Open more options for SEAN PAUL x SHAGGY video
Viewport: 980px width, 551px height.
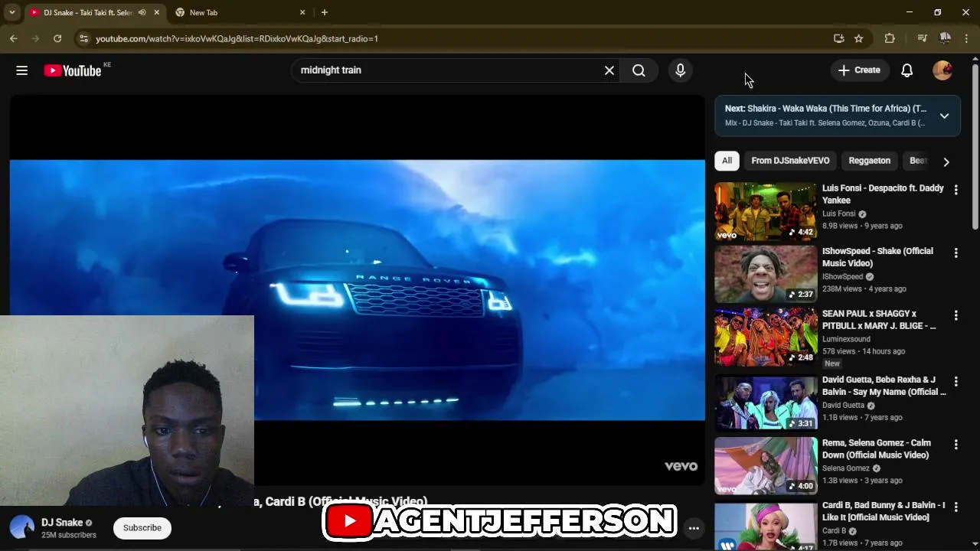[x=955, y=315]
